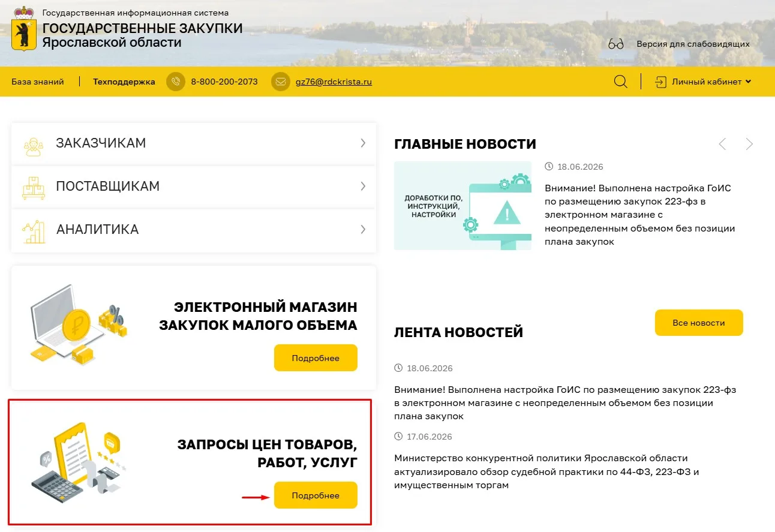Screen dimensions: 775x532
Task: Open the search magnifier icon
Action: tap(621, 82)
